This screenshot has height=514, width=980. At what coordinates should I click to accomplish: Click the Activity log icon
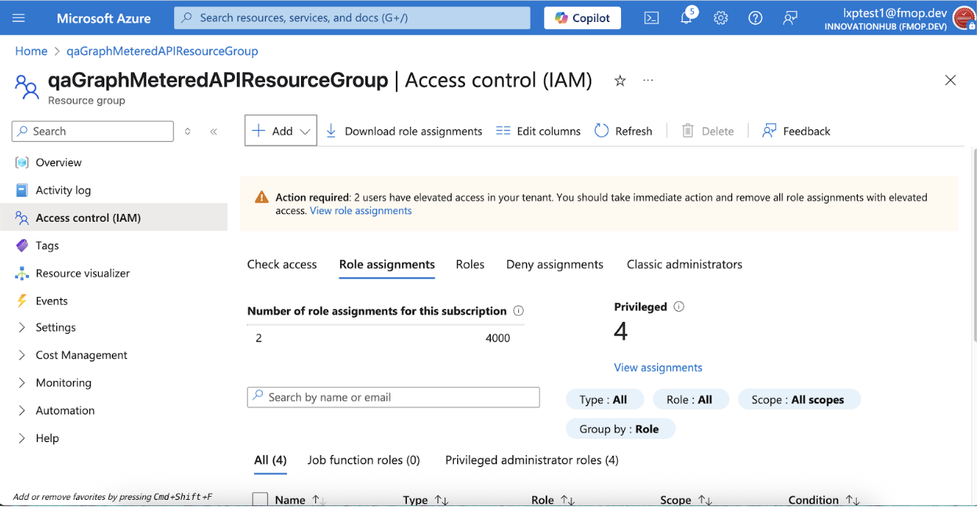(22, 190)
